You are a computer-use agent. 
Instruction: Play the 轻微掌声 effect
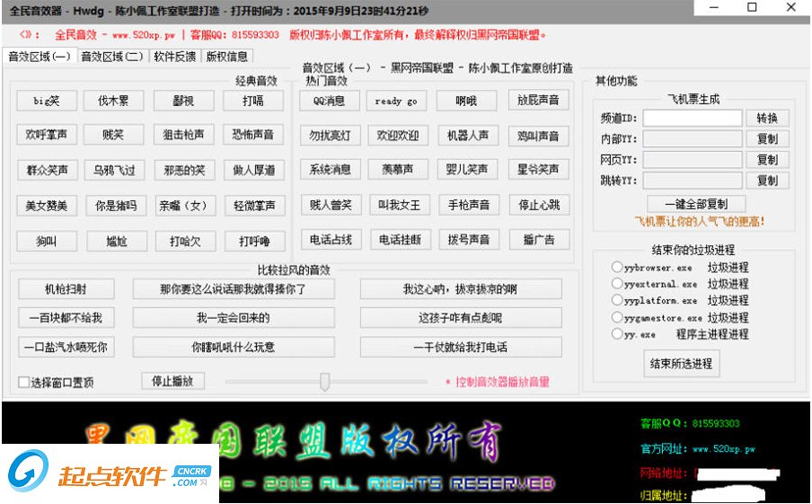click(x=255, y=206)
